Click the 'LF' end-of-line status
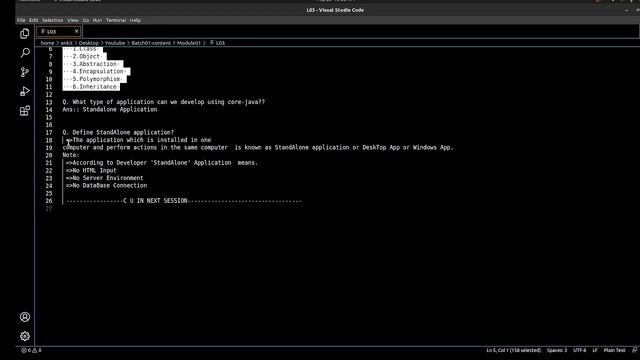The image size is (640, 360). coord(595,350)
